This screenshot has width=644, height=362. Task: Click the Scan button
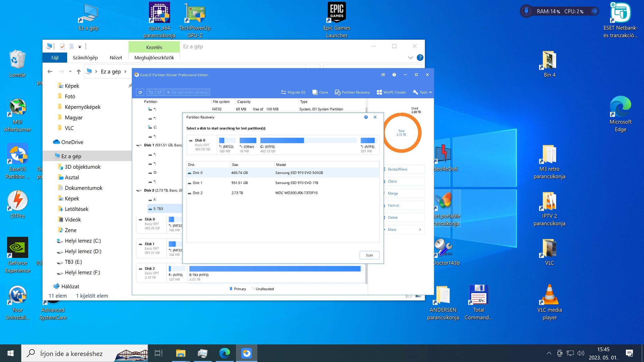pyautogui.click(x=369, y=255)
